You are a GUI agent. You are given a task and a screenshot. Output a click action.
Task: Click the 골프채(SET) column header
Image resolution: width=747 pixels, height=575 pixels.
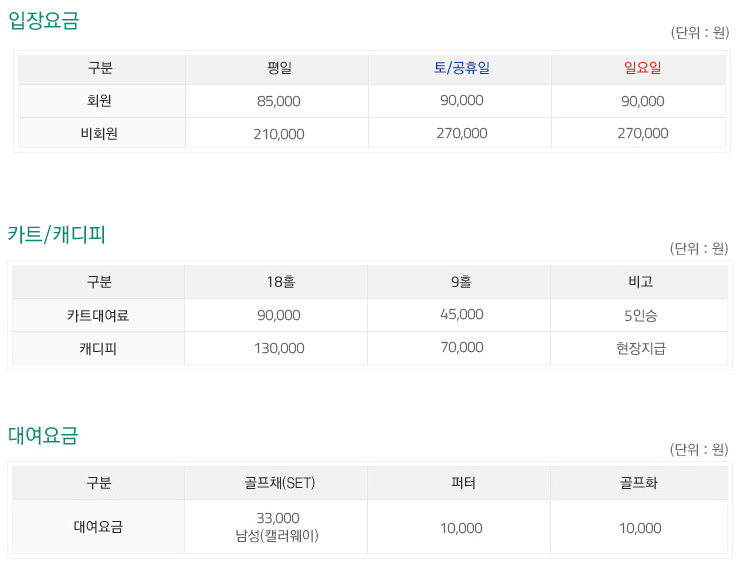pyautogui.click(x=280, y=483)
